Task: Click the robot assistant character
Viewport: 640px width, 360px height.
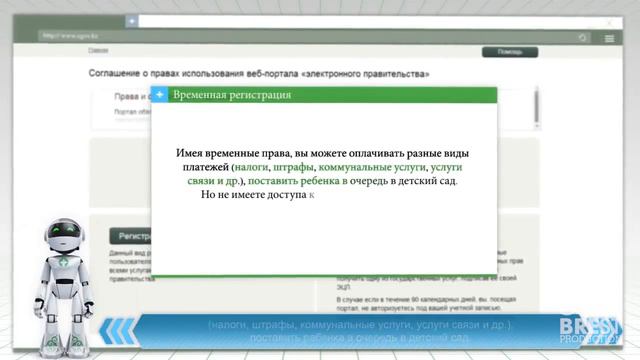Action: coord(64,287)
